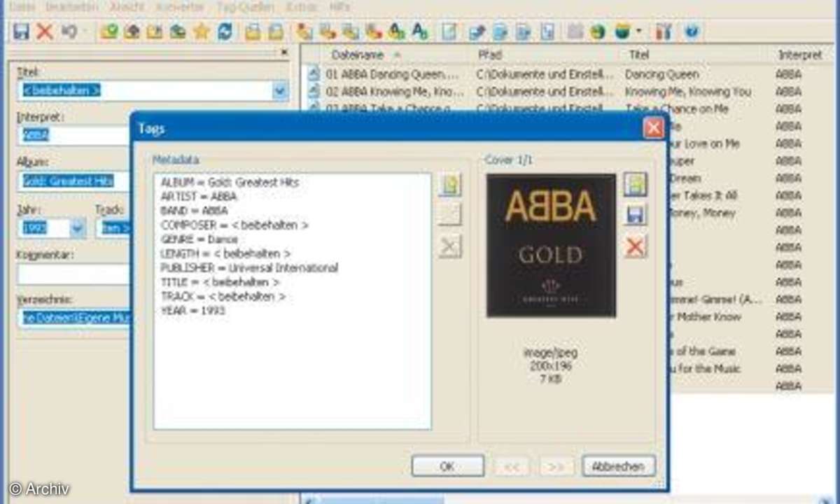Click title cell 'Knowing Me, Knowing You'
Viewport: 840px width, 504px height.
click(687, 91)
